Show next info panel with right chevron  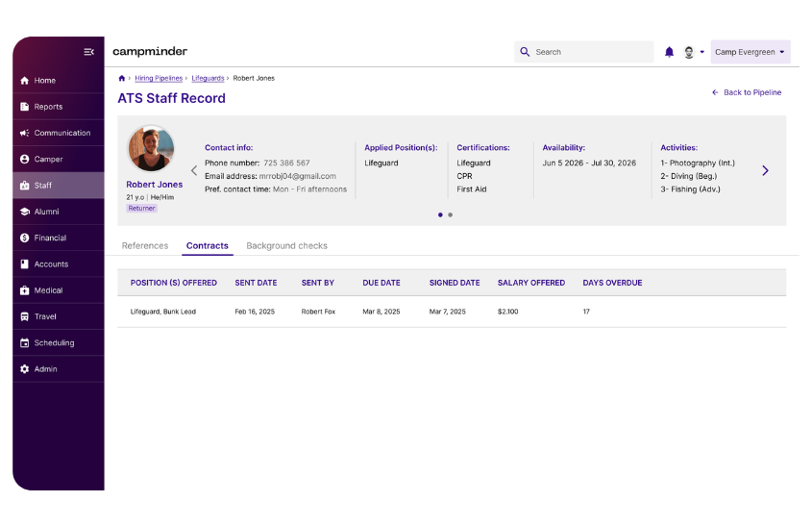pos(765,170)
